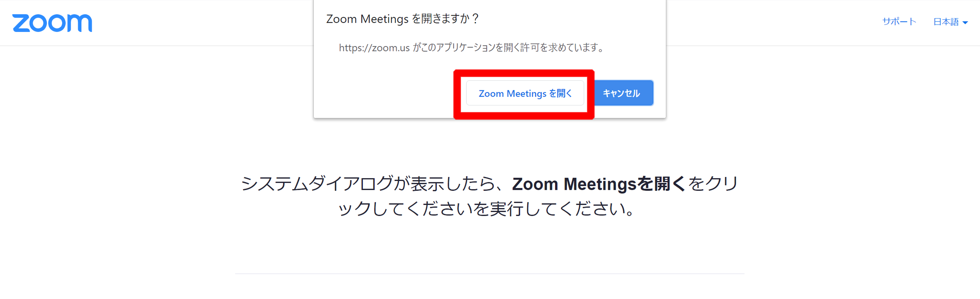The height and width of the screenshot is (299, 980).
Task: Click the Zoom logo
Action: point(52,23)
